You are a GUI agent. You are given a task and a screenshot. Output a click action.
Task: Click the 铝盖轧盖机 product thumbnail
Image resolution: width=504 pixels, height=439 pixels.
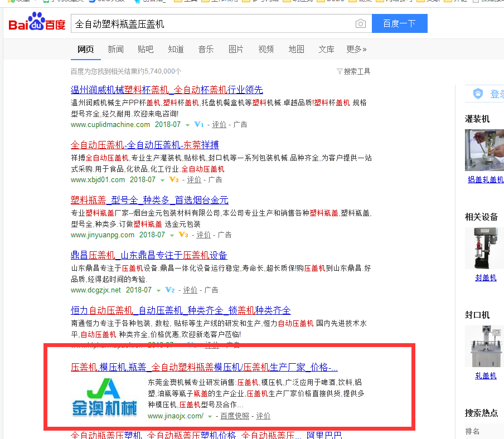pos(484,150)
